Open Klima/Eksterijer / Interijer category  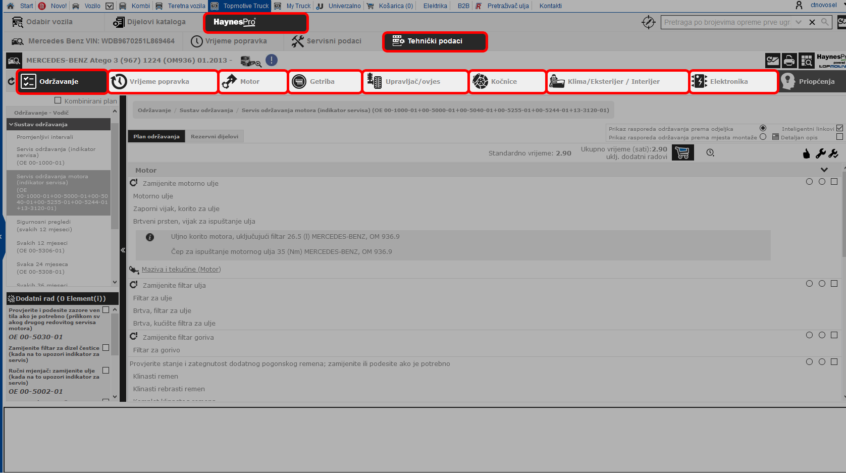[x=617, y=81]
